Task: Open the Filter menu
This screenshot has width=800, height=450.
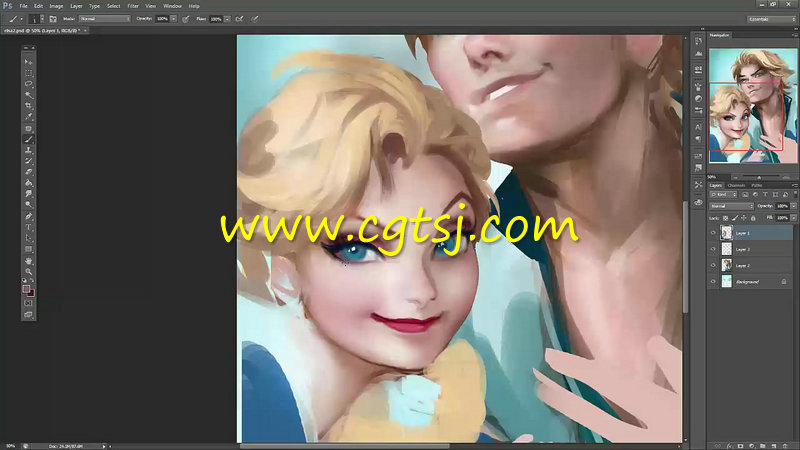Action: click(133, 6)
